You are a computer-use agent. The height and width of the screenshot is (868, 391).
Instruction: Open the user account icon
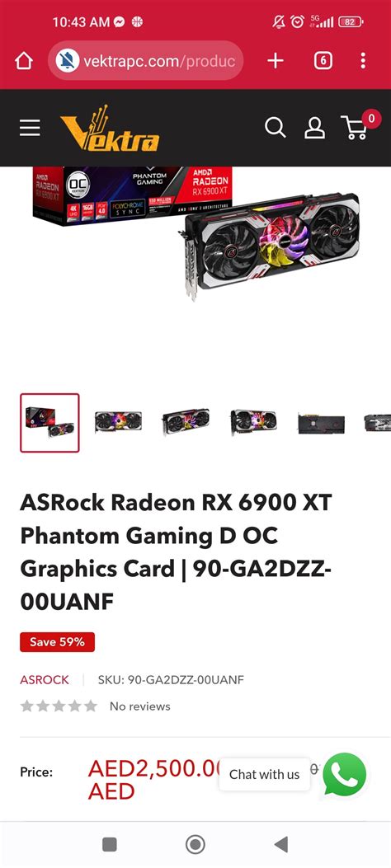tap(314, 128)
